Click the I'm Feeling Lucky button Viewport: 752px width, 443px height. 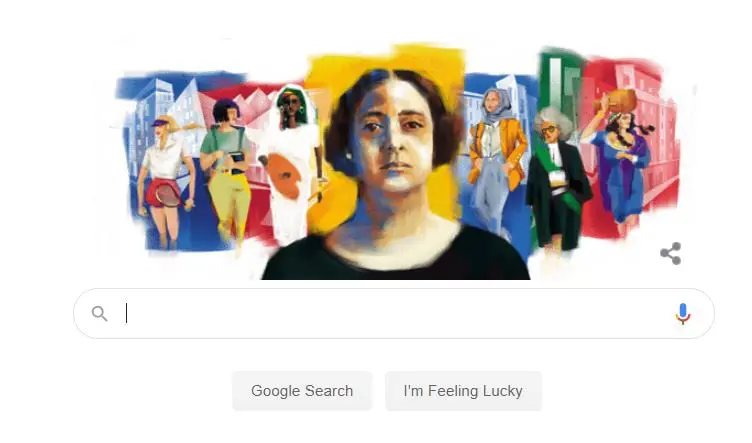(463, 391)
